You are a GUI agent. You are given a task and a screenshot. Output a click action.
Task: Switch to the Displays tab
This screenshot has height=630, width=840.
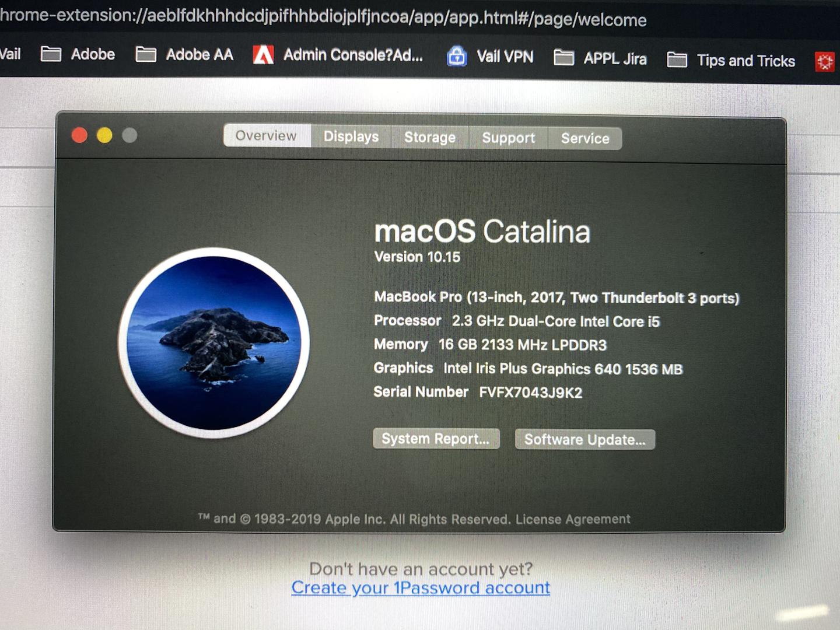pos(351,136)
